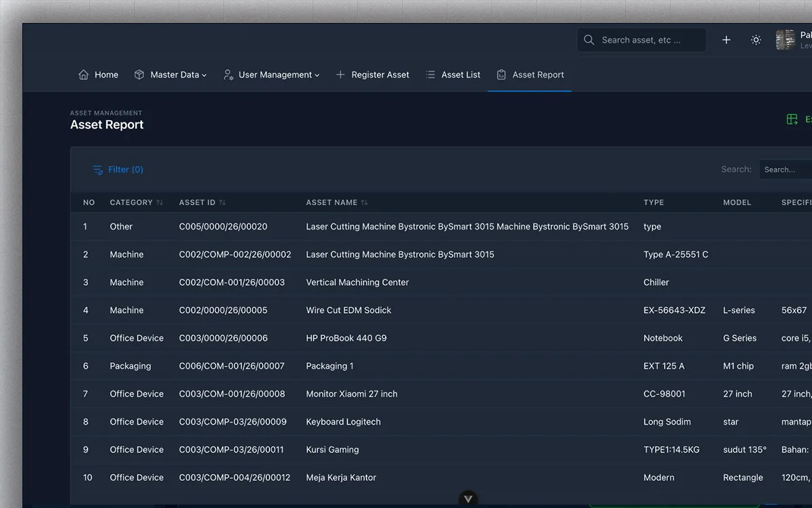Image resolution: width=812 pixels, height=508 pixels.
Task: Click the Meja Kerja Kantor cell
Action: pyautogui.click(x=341, y=478)
